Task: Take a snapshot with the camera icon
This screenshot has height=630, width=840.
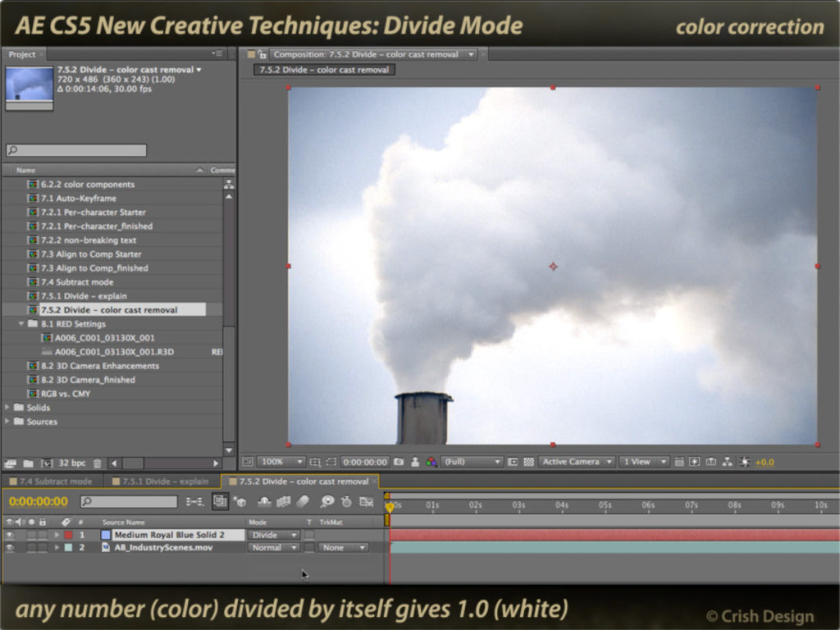Action: tap(399, 462)
